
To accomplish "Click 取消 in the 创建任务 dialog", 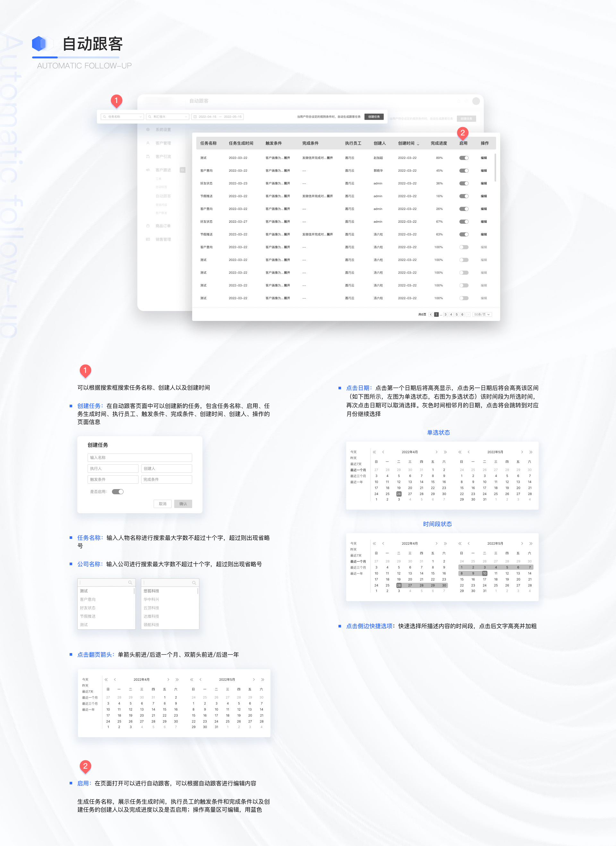I will (163, 504).
